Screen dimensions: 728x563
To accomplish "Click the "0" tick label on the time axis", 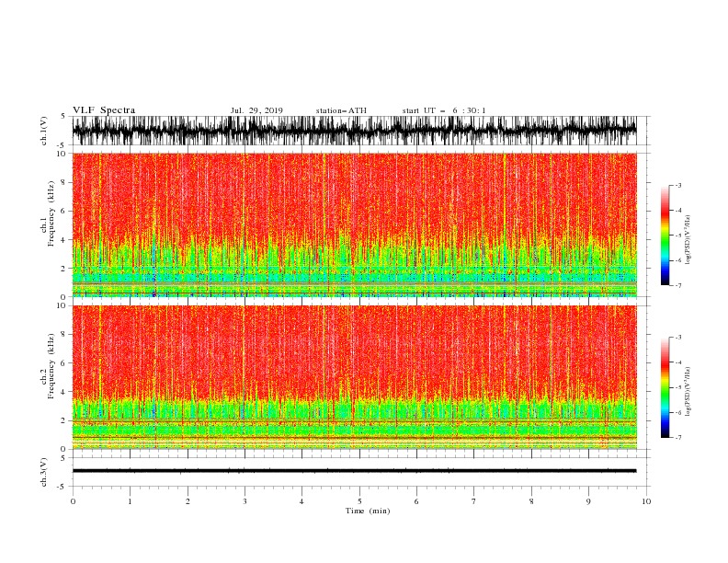I will point(73,501).
